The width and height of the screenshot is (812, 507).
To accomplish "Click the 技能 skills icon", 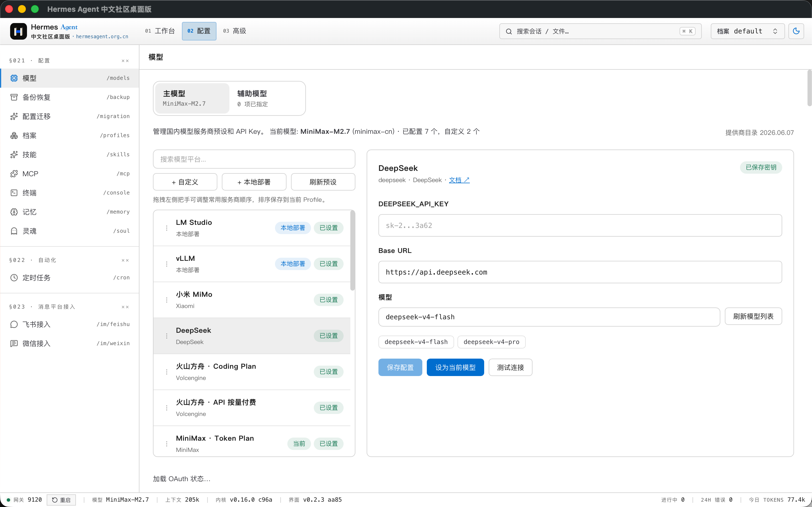I will [14, 155].
